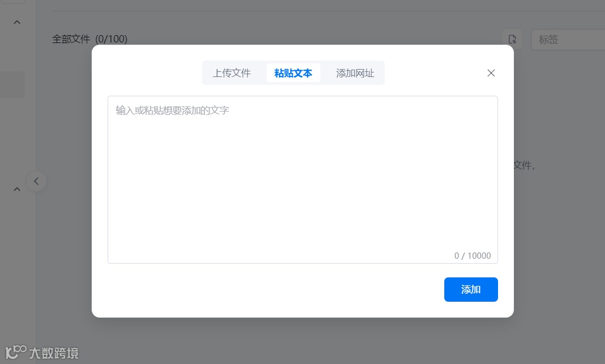
Task: Collapse the upper sidebar section chevron
Action: [x=16, y=22]
